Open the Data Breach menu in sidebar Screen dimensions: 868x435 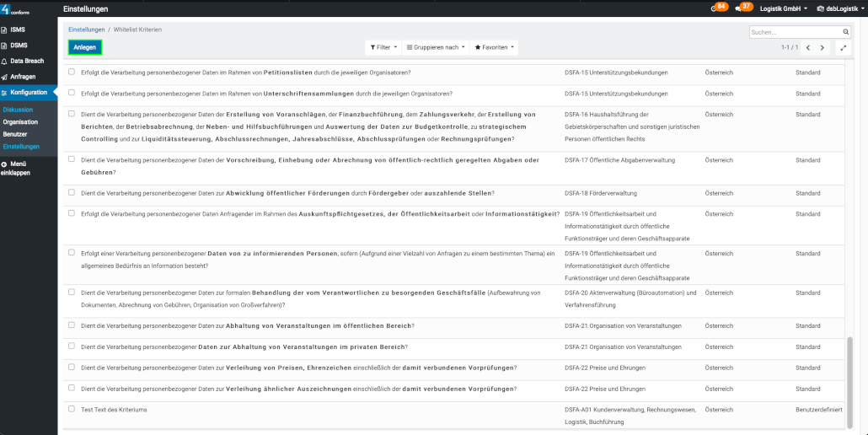(28, 62)
